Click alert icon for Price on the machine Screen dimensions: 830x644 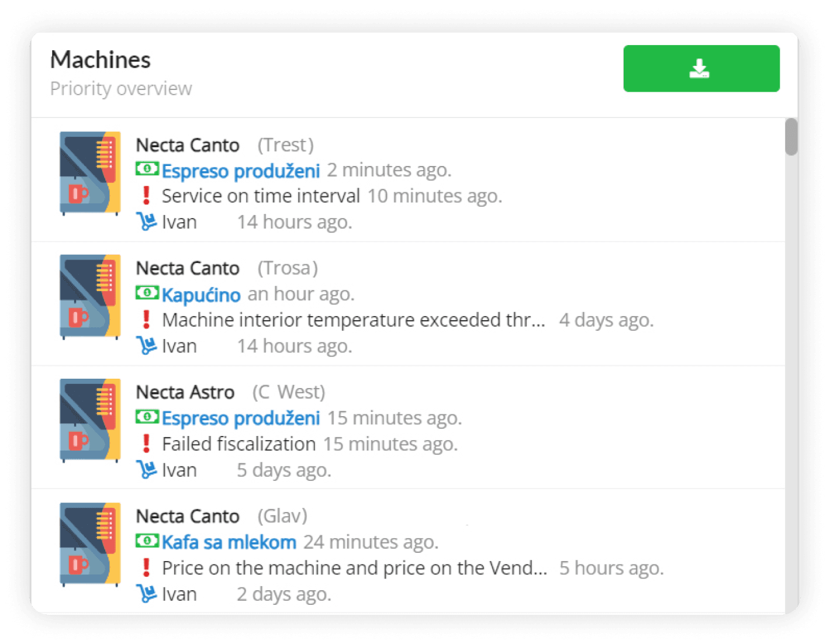(x=146, y=567)
